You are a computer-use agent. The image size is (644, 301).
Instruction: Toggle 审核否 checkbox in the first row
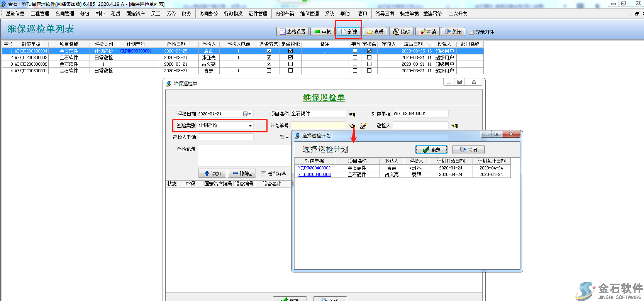[369, 51]
